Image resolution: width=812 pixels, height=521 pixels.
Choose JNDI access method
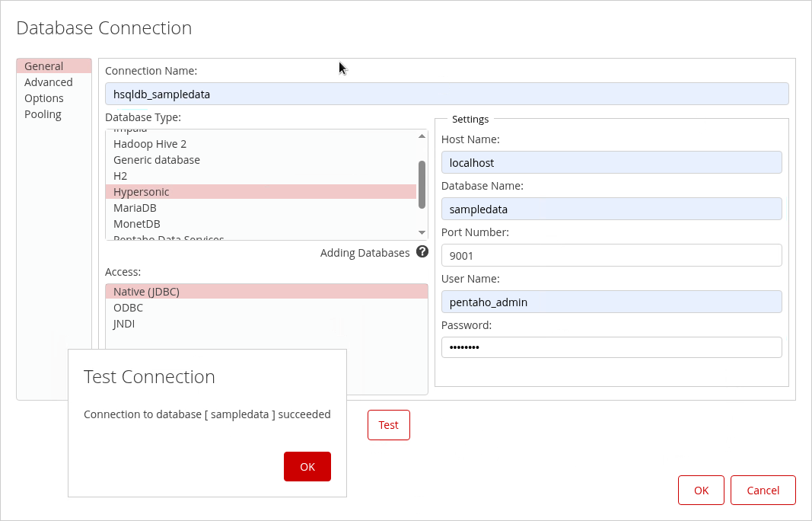(124, 324)
